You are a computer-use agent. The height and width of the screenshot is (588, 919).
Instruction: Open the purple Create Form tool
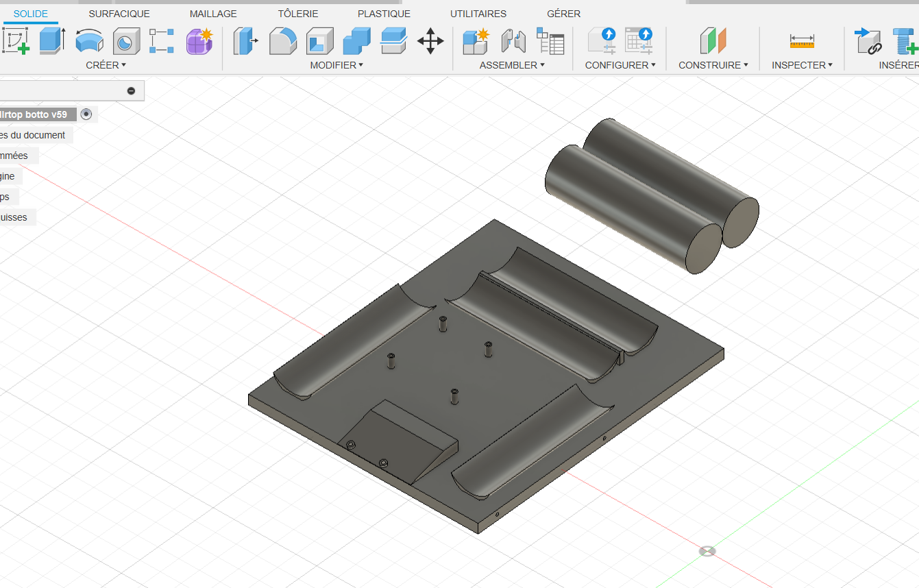coord(199,41)
